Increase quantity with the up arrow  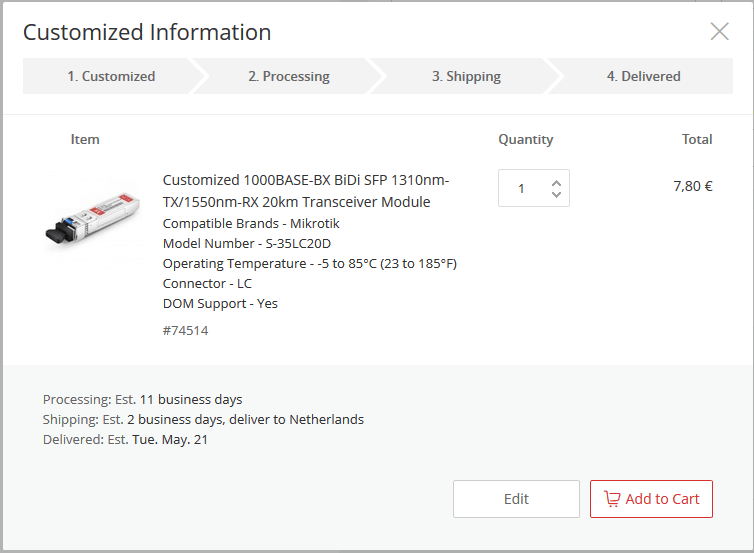[x=556, y=180]
